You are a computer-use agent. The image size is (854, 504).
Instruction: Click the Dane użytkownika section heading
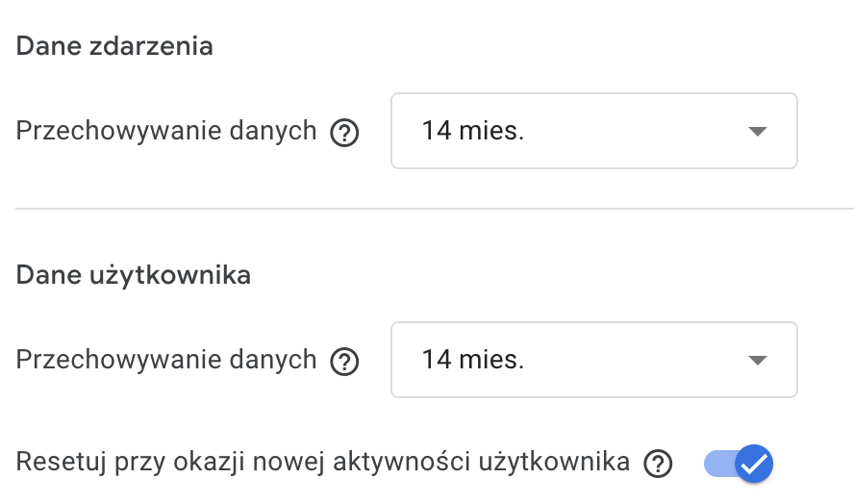134,275
